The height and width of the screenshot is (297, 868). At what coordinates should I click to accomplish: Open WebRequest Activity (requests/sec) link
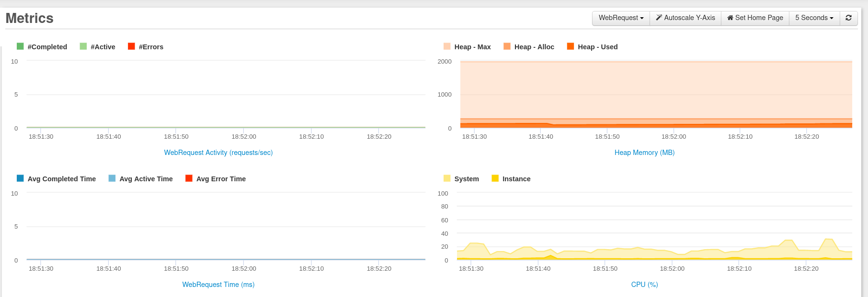click(x=218, y=153)
